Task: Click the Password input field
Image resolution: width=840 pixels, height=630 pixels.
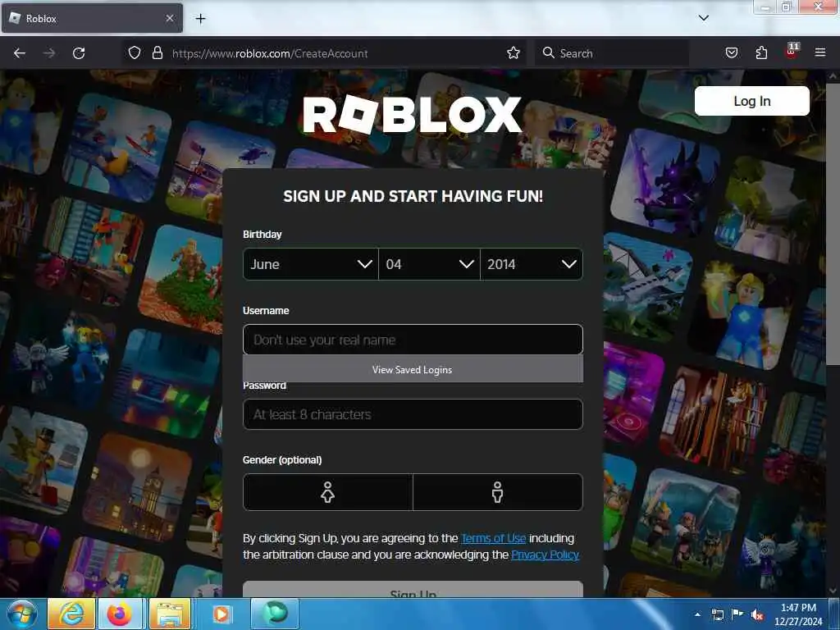Action: click(x=413, y=414)
